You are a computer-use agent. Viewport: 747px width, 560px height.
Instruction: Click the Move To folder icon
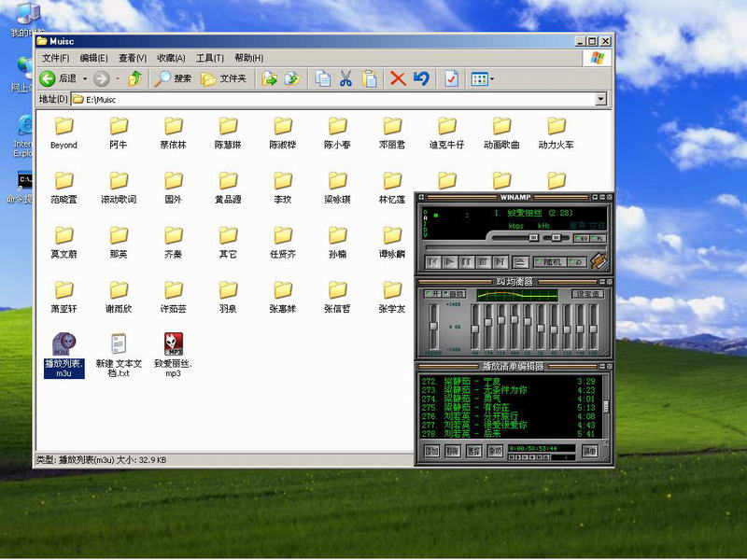click(269, 78)
